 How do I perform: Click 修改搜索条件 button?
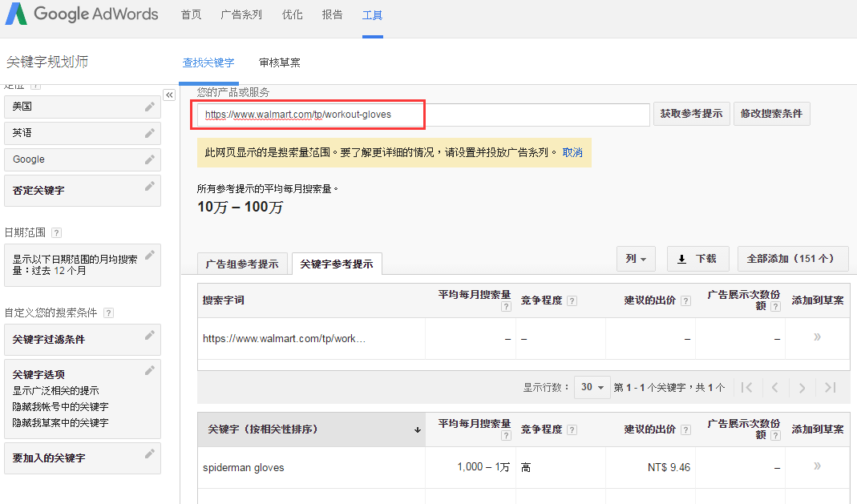(x=771, y=114)
